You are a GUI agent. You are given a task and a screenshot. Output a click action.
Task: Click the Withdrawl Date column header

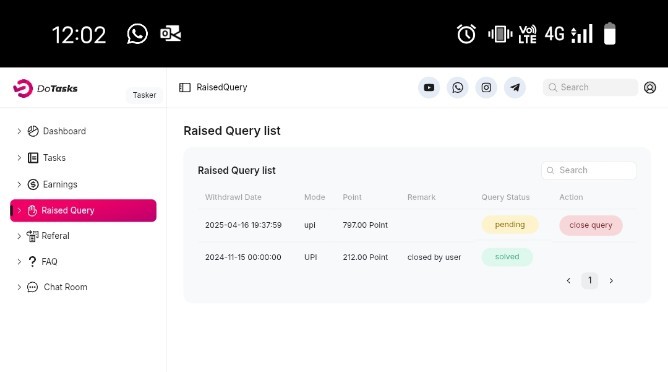(x=233, y=197)
